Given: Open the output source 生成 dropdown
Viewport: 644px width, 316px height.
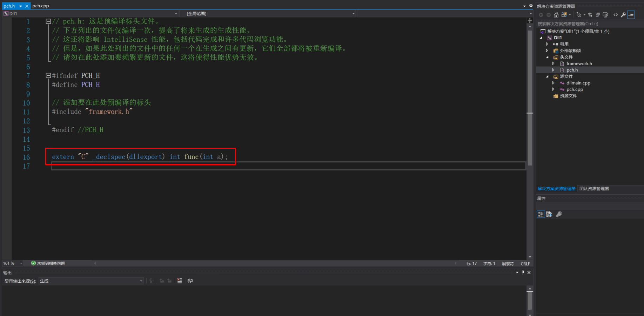Looking at the screenshot, I should (91, 281).
